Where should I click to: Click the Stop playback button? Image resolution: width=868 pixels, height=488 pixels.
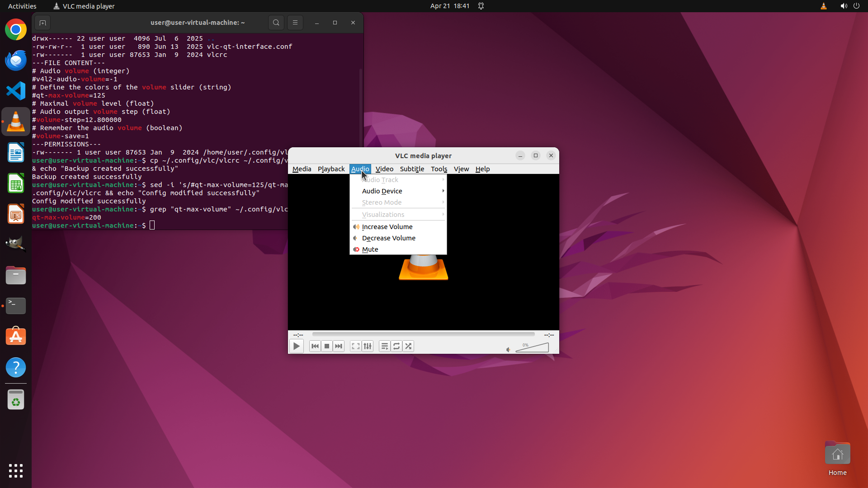(x=327, y=346)
